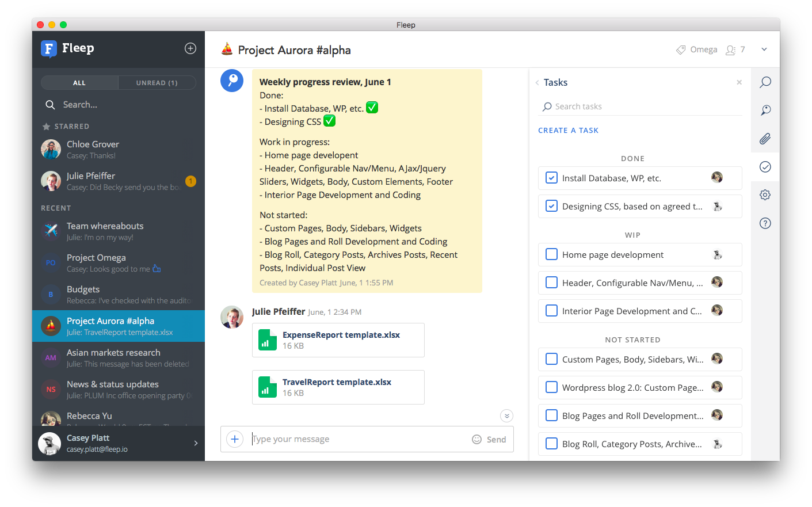812x507 pixels.
Task: Open the Files panel paperclip icon
Action: point(765,138)
